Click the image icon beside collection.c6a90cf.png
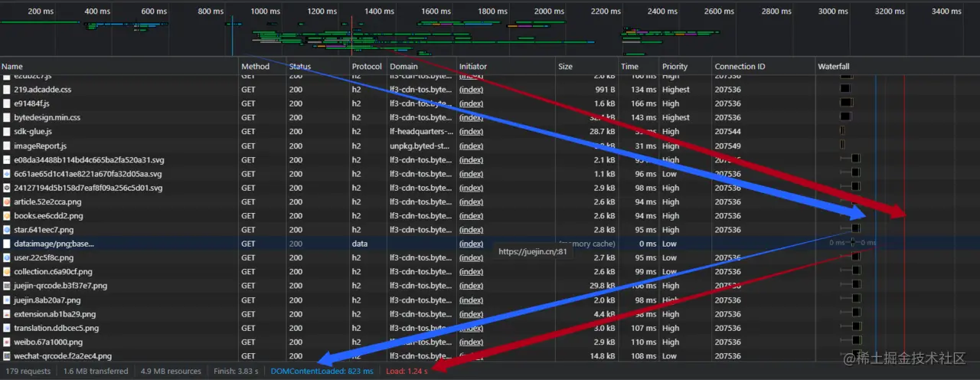 7,272
